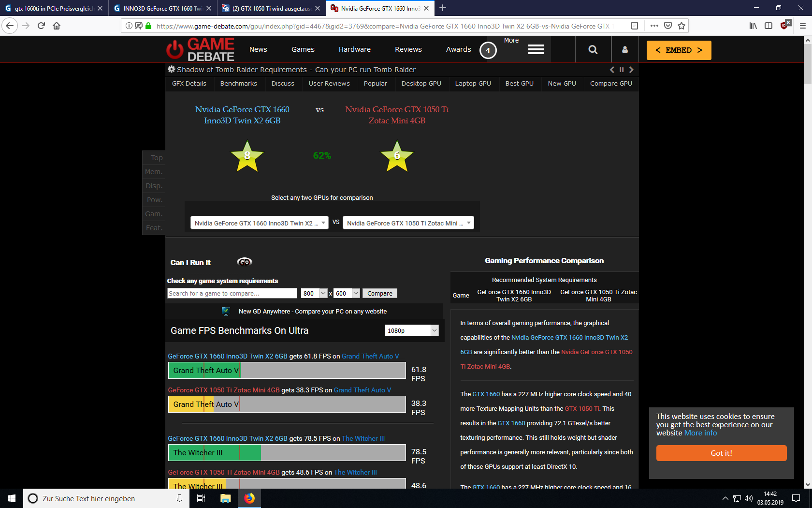Open GTX 1660 Inno3D Twin X2 title link
Screen dimensions: 812x508
[x=242, y=115]
